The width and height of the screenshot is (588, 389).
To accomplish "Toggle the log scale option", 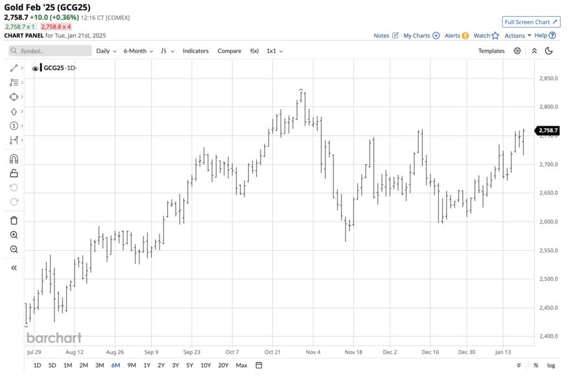I will point(550,365).
